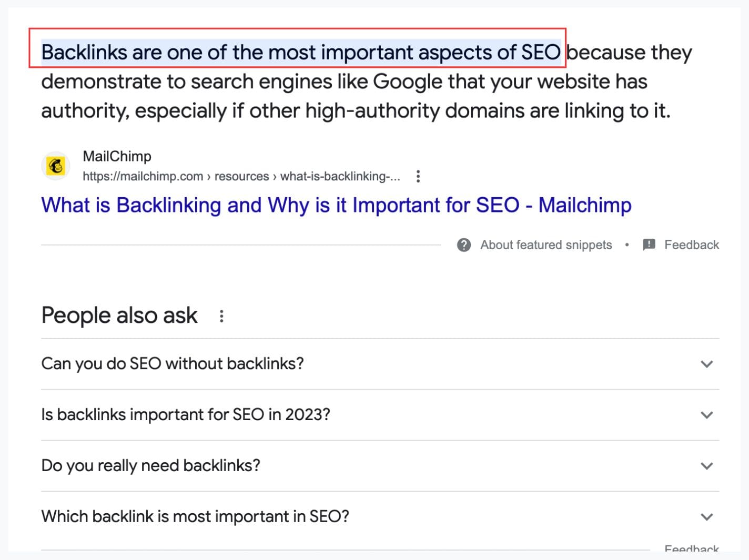Expand 'Do you really need backlinks?' question
This screenshot has width=749, height=560.
pyautogui.click(x=150, y=465)
